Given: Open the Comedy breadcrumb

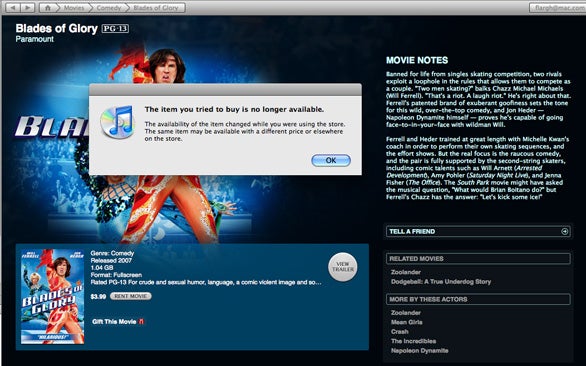Looking at the screenshot, I should coord(108,7).
